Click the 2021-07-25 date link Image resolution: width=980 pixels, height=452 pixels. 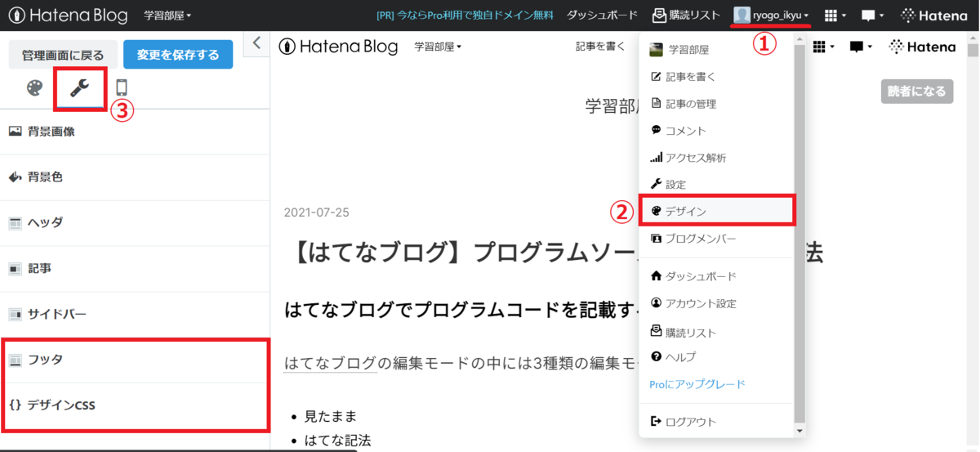[x=316, y=213]
